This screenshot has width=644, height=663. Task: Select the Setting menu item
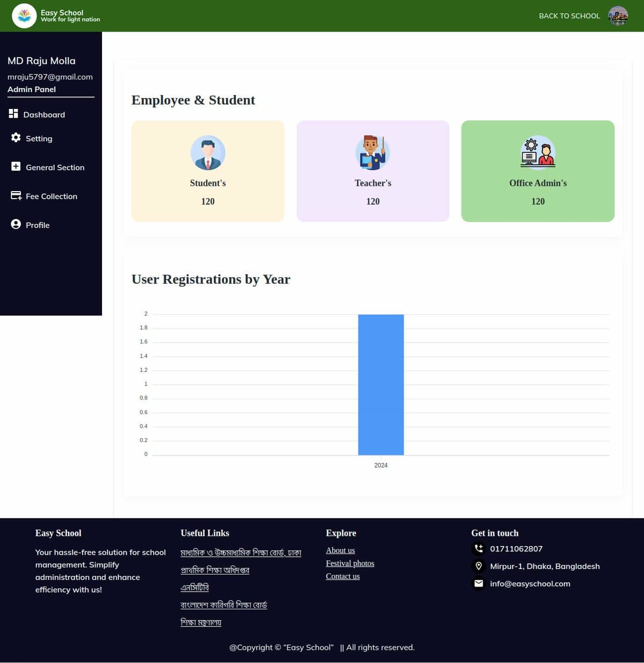point(39,138)
